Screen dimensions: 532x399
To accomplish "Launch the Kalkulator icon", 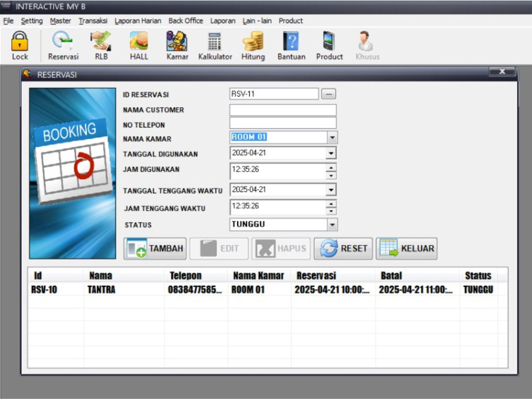I will (x=215, y=42).
